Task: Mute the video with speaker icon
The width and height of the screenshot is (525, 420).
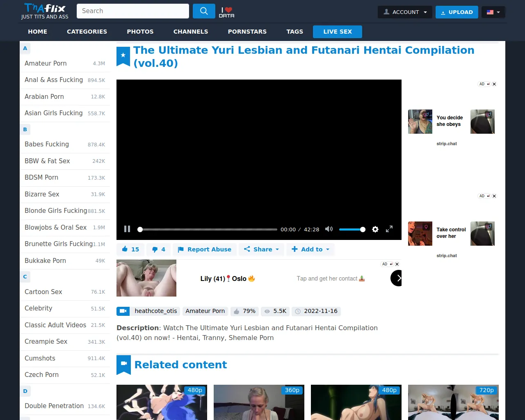Action: tap(329, 229)
